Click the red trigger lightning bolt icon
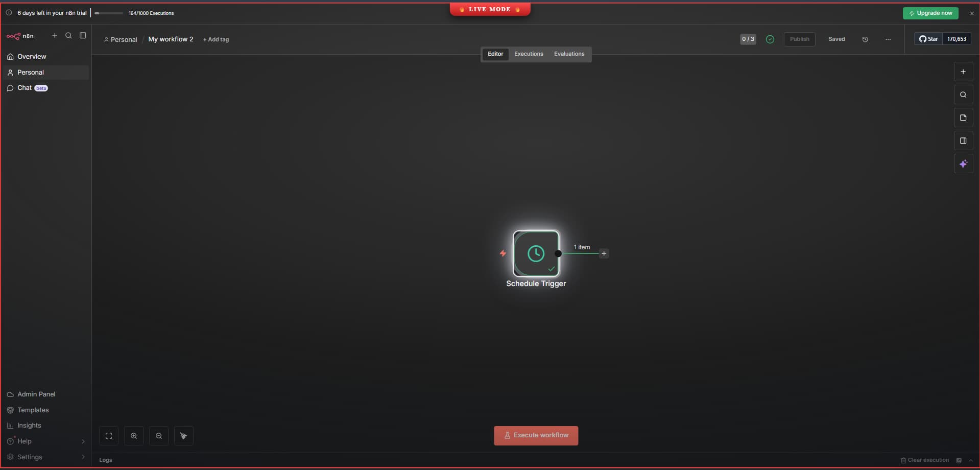The height and width of the screenshot is (470, 980). (503, 253)
